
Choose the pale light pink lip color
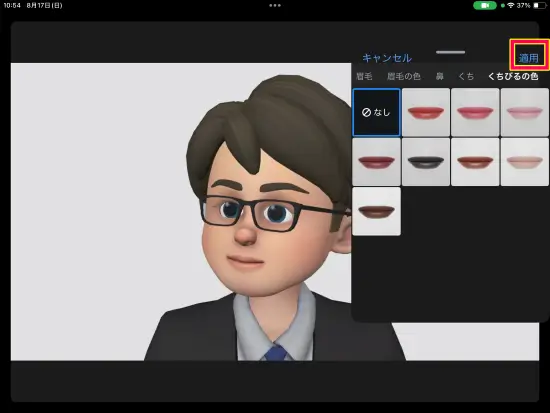pyautogui.click(x=524, y=112)
